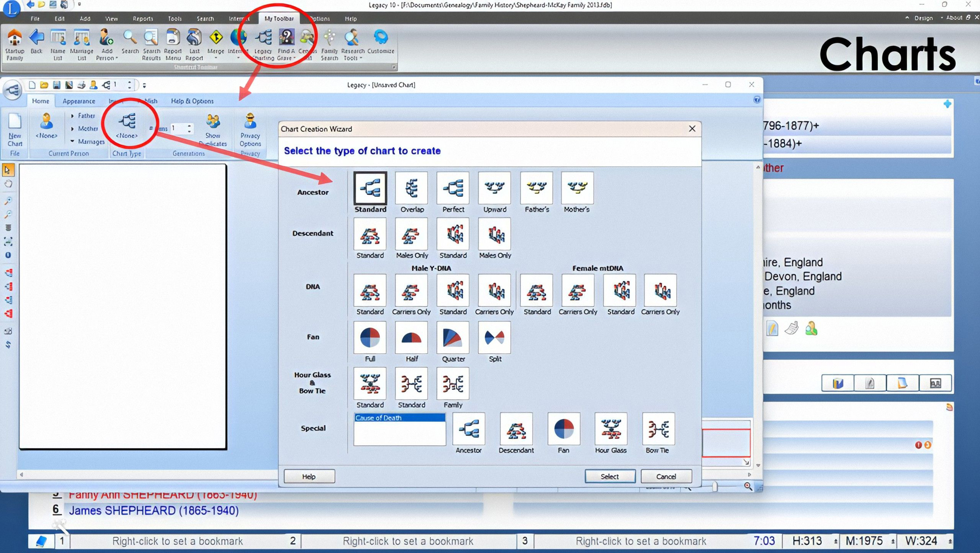Increase the Generations count with the spinner
Viewport: 980px width, 553px height.
[189, 126]
